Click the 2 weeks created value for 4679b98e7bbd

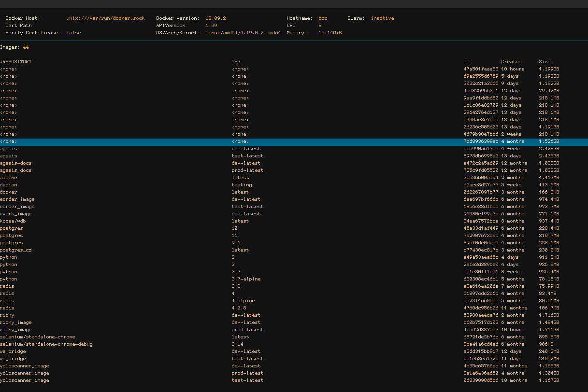(511, 134)
